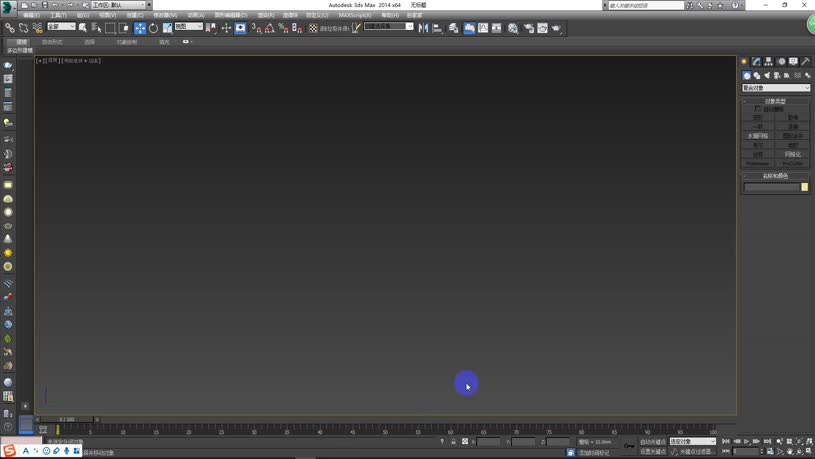Click Edit Named Selection Sets icon
The height and width of the screenshot is (459, 815).
(356, 28)
